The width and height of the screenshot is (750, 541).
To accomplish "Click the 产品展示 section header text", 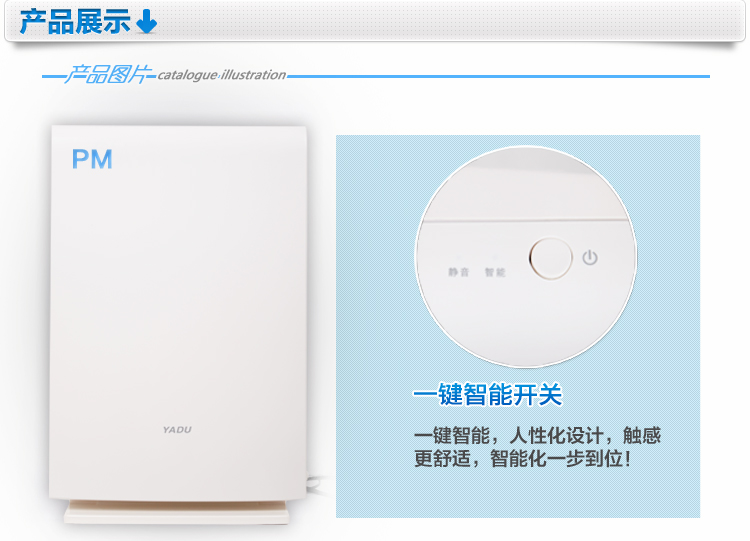I will click(75, 22).
